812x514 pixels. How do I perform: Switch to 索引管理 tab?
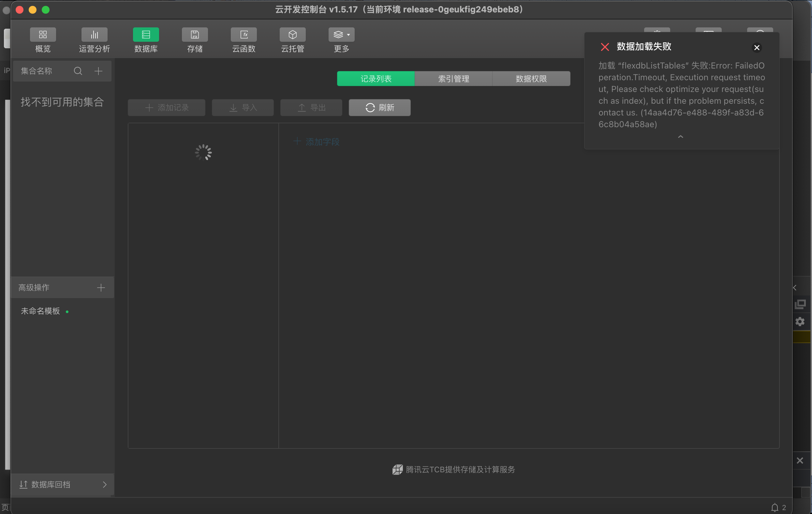453,79
